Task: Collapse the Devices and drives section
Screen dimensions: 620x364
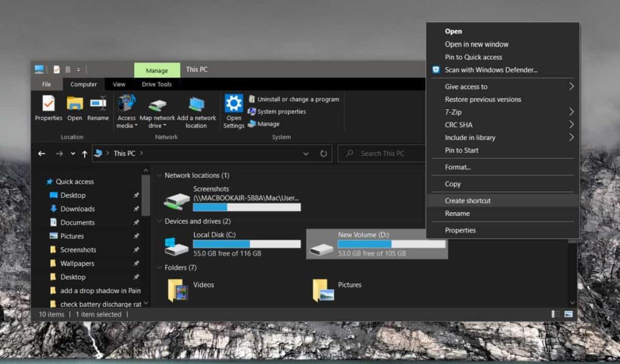Action: [x=159, y=221]
